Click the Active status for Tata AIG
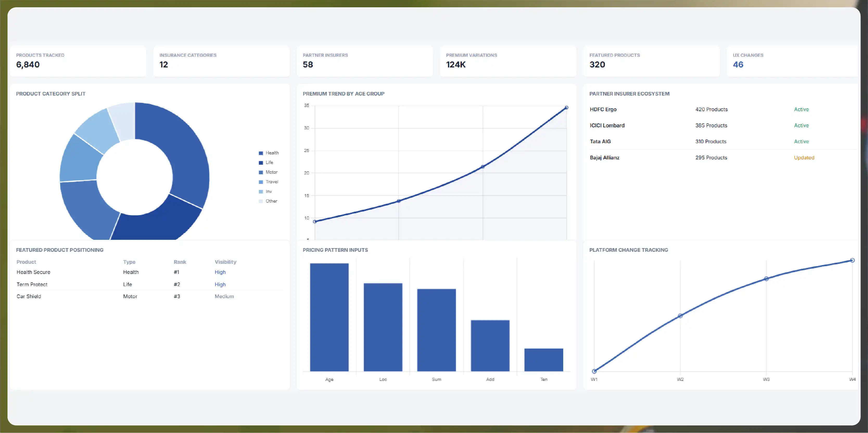868x433 pixels. click(x=801, y=142)
